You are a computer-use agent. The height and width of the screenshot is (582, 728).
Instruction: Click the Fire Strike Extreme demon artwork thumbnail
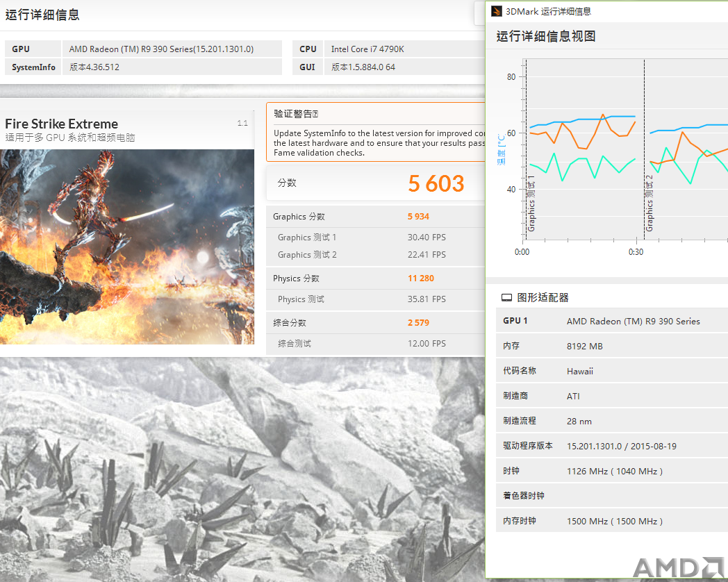pos(126,247)
